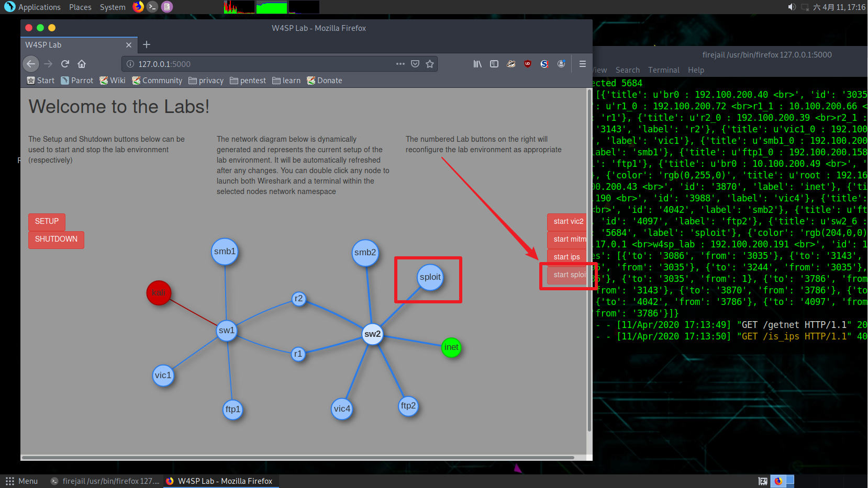Toggle the sidebar view icon
Screen dimensions: 868x488
click(x=494, y=64)
